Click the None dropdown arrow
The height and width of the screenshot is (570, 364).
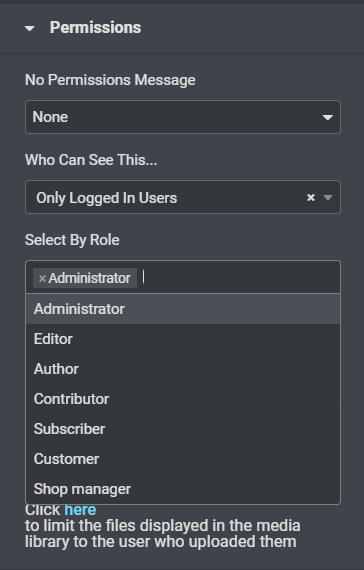tap(328, 117)
